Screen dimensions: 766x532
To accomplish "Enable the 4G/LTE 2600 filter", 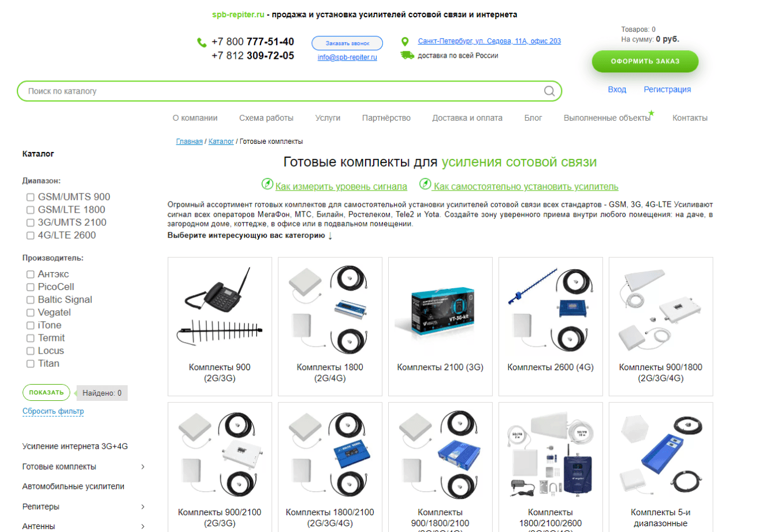I will [x=31, y=235].
